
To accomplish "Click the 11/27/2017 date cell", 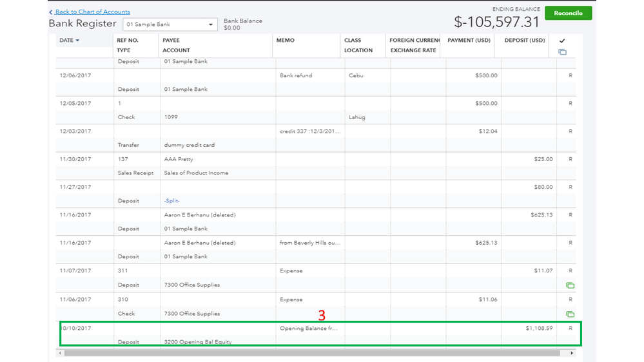I will pyautogui.click(x=75, y=187).
